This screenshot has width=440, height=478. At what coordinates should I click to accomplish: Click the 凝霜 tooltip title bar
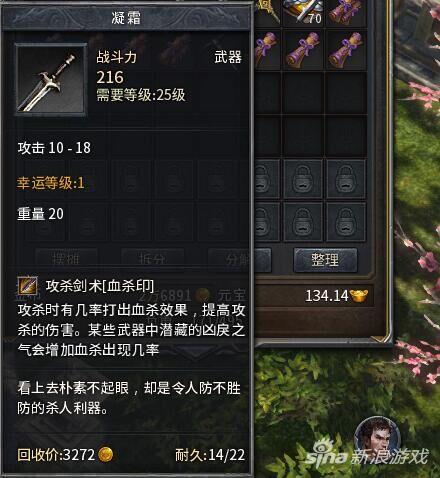pos(126,17)
